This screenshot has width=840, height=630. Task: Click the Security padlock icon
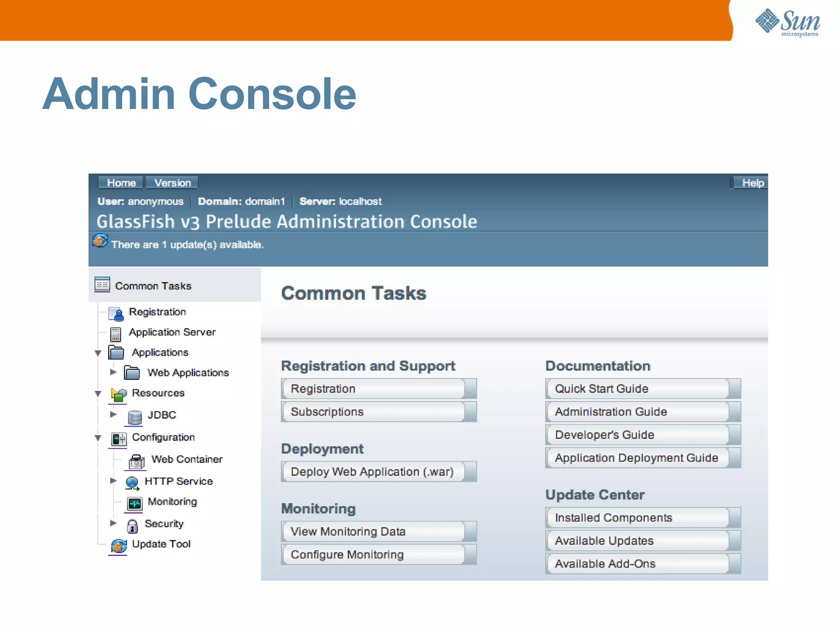(132, 526)
